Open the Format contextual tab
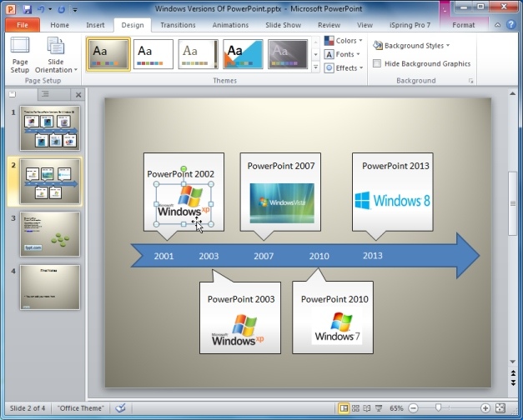This screenshot has height=420, width=523. pos(464,25)
